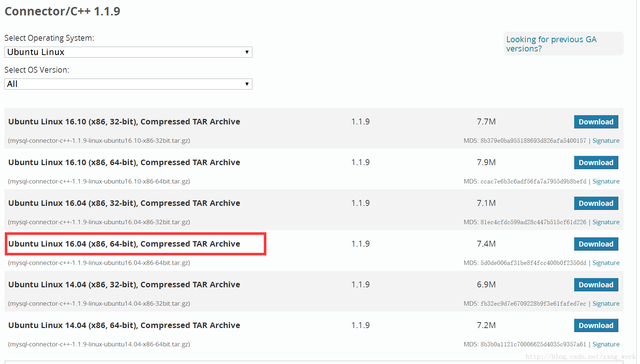Download Ubuntu 14.04 64-bit TAR archive

[596, 325]
